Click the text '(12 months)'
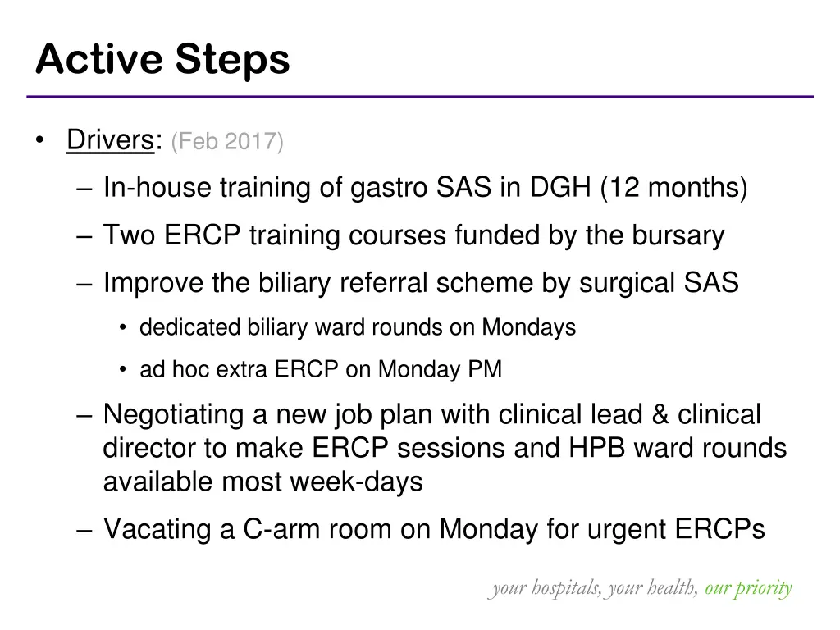Viewport: 840px width, 630px height. click(674, 188)
